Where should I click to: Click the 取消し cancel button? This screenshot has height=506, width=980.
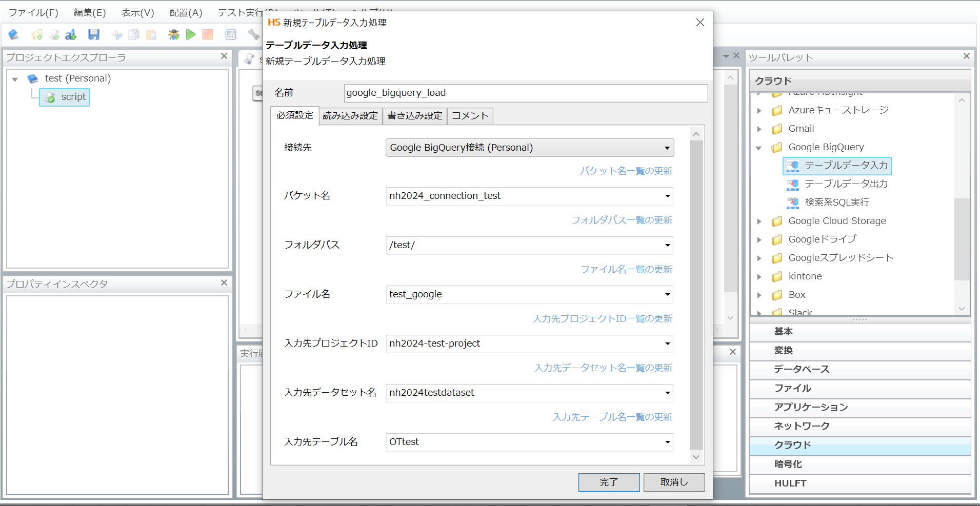coord(674,482)
